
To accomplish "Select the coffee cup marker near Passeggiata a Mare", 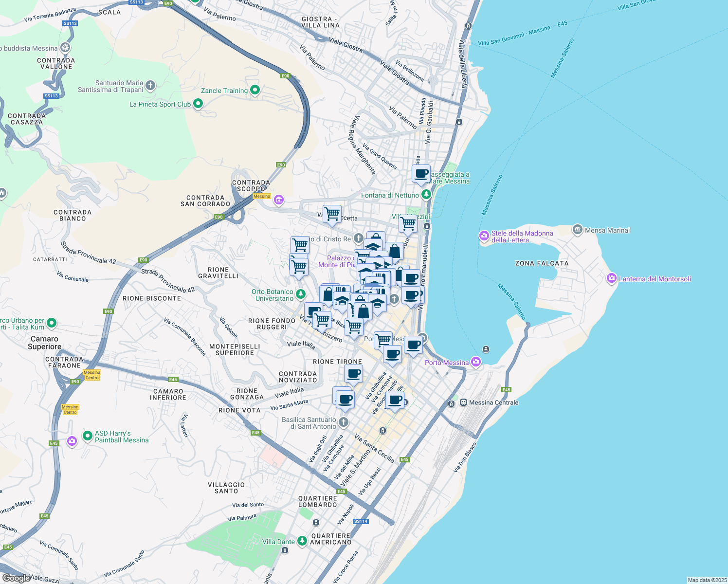I will coord(420,174).
